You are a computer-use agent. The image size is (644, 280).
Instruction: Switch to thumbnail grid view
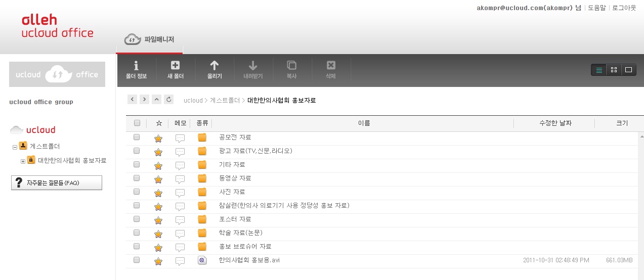point(614,70)
